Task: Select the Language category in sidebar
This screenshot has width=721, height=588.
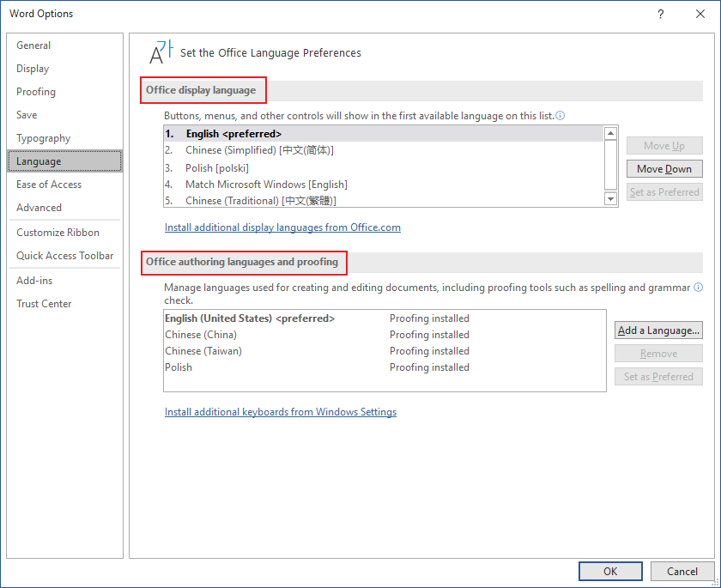Action: click(65, 161)
